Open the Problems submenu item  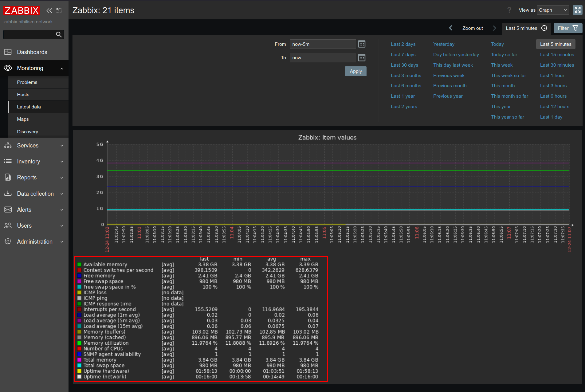click(x=38, y=82)
